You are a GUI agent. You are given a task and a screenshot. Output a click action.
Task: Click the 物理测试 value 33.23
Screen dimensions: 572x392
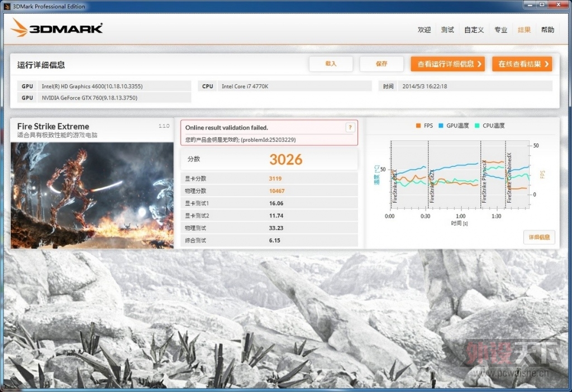point(276,228)
